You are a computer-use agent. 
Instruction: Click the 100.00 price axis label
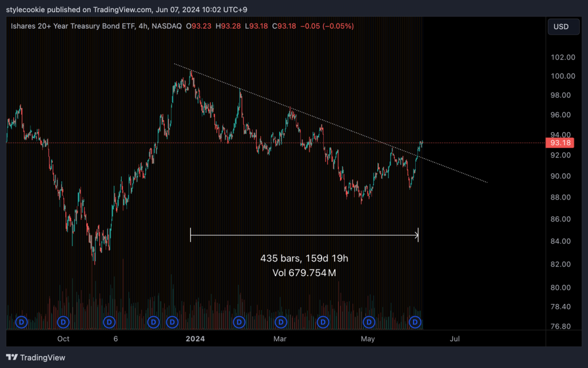coord(563,76)
